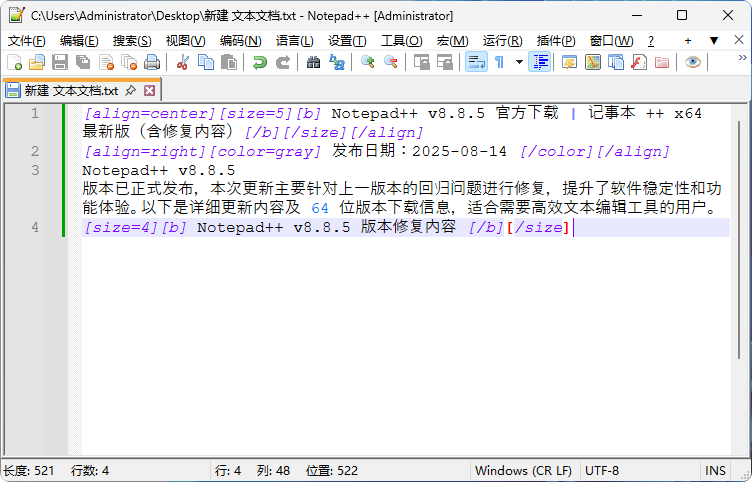The width and height of the screenshot is (752, 482).
Task: Create a new file with the New icon
Action: (14, 62)
